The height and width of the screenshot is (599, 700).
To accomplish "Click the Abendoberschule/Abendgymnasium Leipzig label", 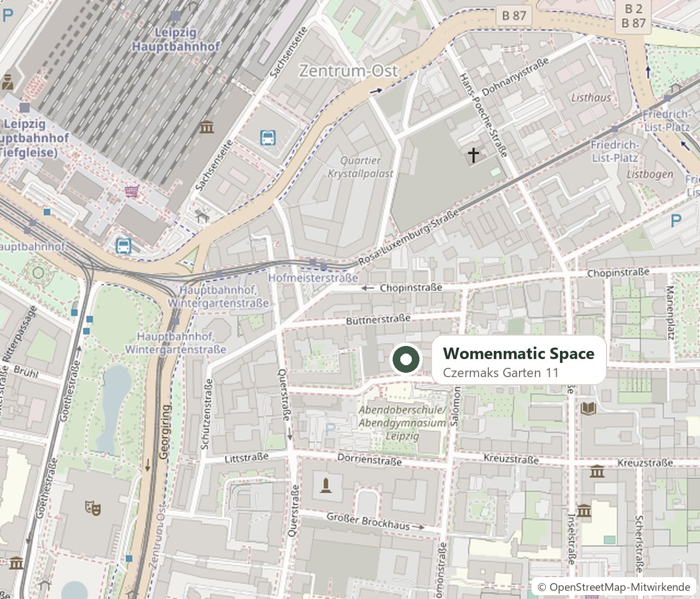I will (402, 423).
